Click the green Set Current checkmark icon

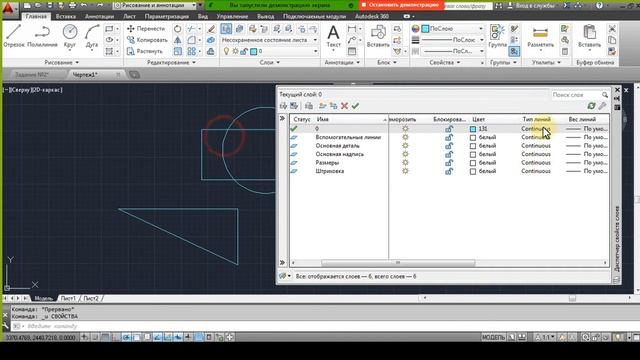pos(355,106)
